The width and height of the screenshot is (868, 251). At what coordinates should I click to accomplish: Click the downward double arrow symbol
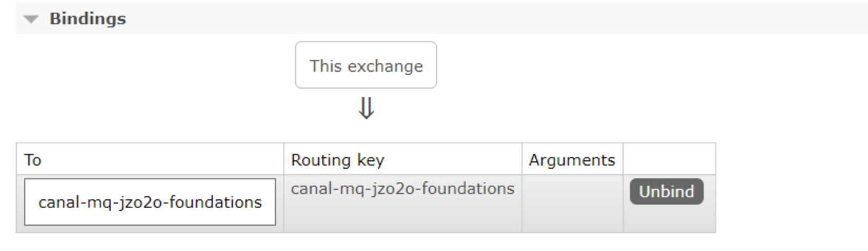(366, 109)
